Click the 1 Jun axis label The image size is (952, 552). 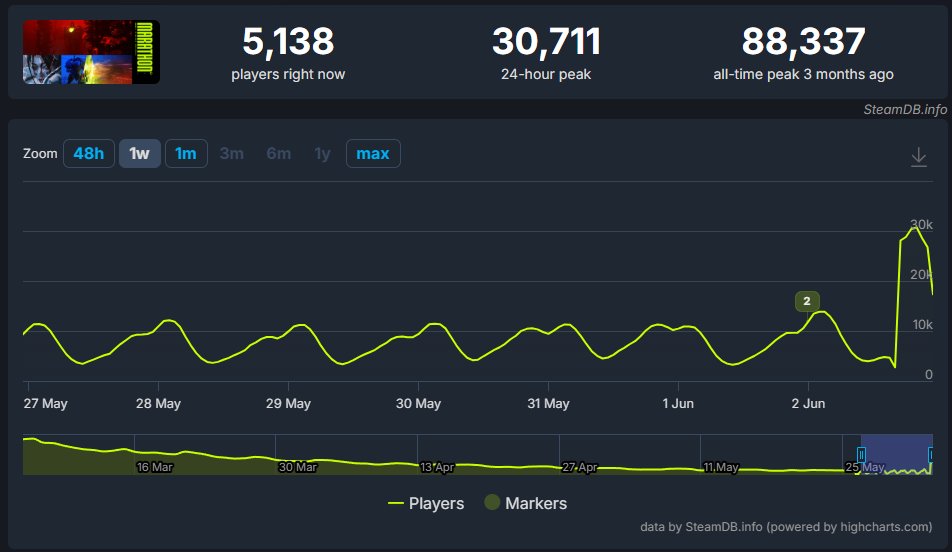(x=678, y=403)
